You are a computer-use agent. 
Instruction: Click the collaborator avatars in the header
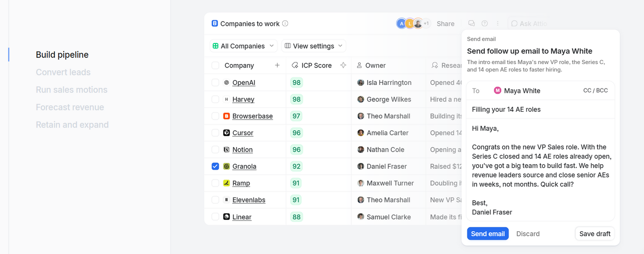(x=413, y=24)
